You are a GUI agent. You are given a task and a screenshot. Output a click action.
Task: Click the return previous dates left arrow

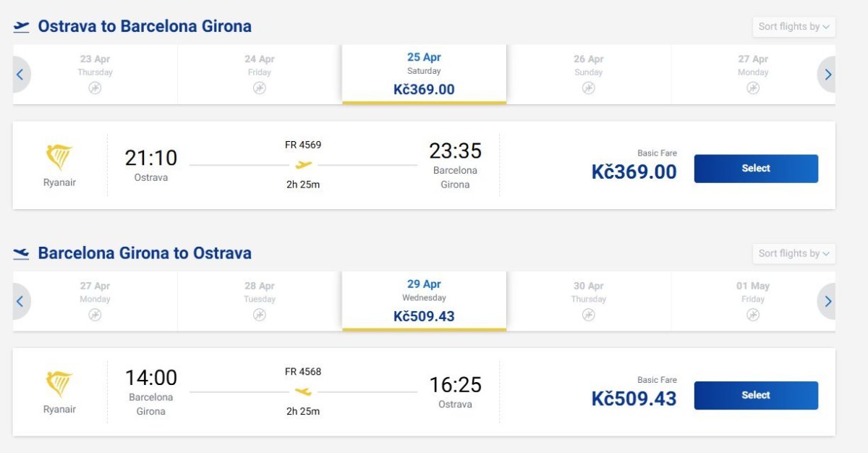[x=20, y=301]
